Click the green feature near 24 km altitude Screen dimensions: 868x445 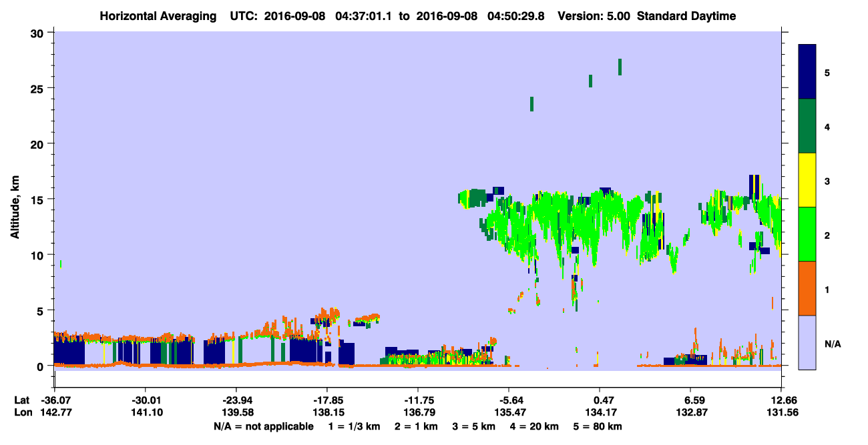[531, 104]
